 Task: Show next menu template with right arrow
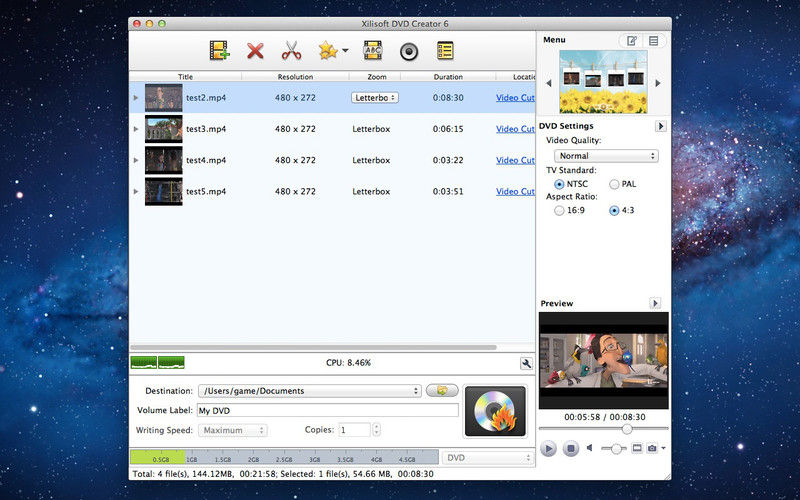658,83
